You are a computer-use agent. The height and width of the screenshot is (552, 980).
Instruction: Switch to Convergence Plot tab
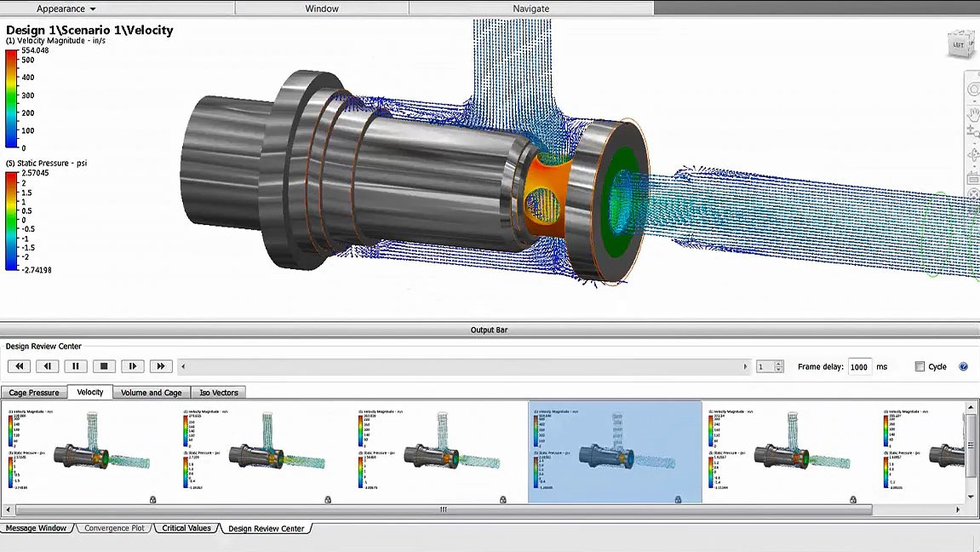click(x=114, y=528)
